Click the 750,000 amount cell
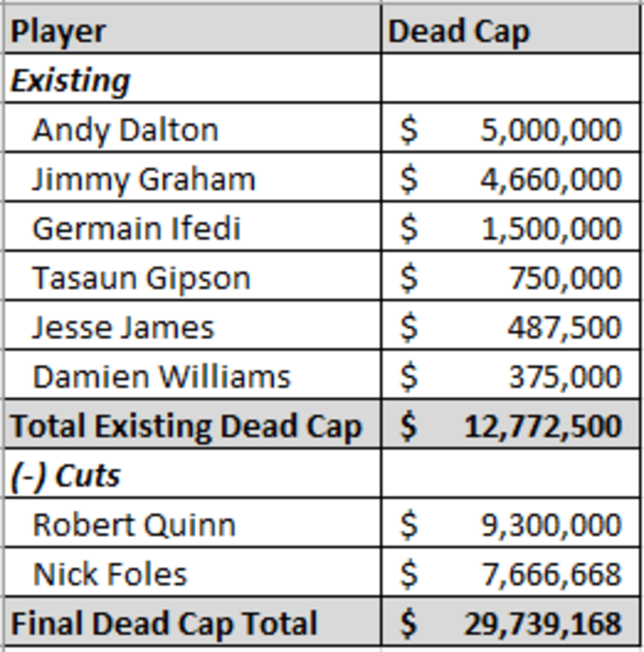Image resolution: width=644 pixels, height=652 pixels. 510,276
